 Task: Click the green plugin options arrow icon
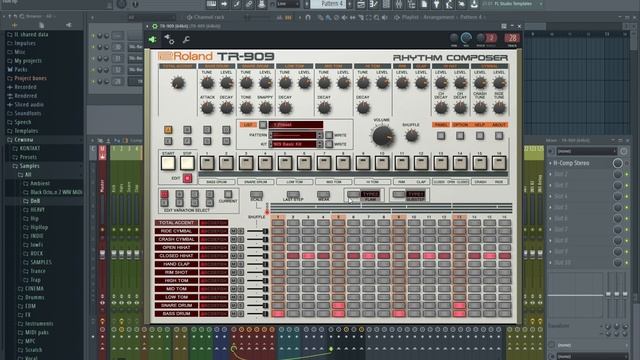click(153, 39)
